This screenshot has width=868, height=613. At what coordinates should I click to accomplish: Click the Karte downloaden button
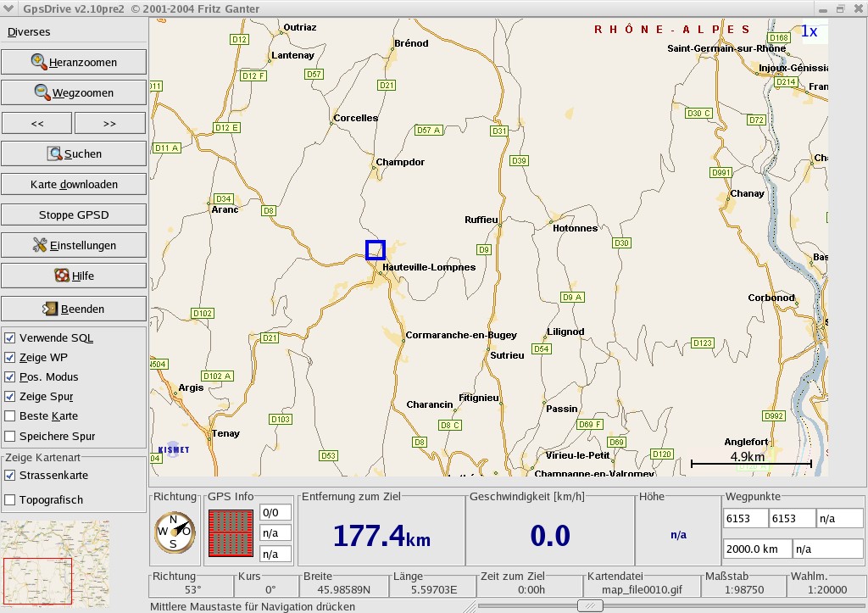(74, 184)
